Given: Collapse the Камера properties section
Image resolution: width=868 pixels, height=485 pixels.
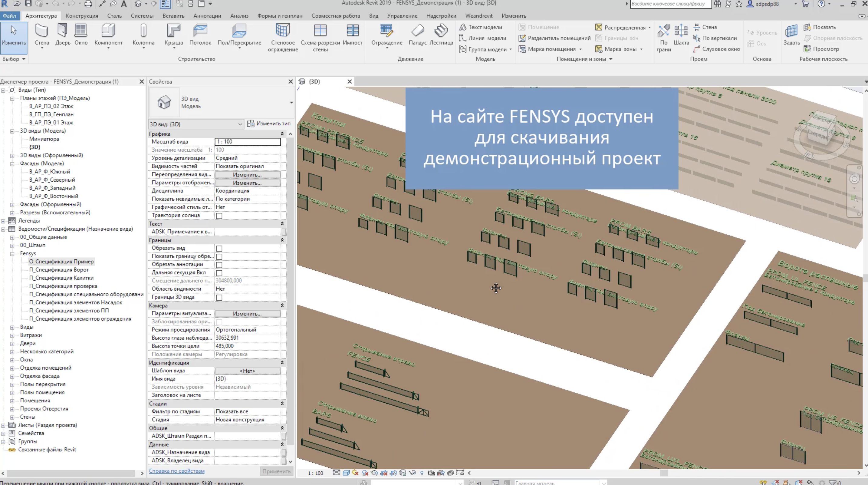Looking at the screenshot, I should [282, 305].
